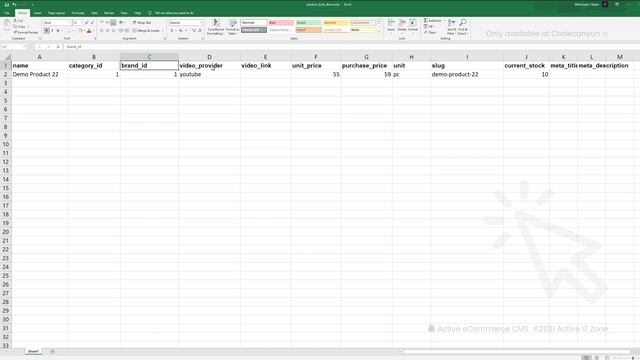Viewport: 640px width, 360px height.
Task: Click the Increase Indent icon
Action: click(x=127, y=31)
